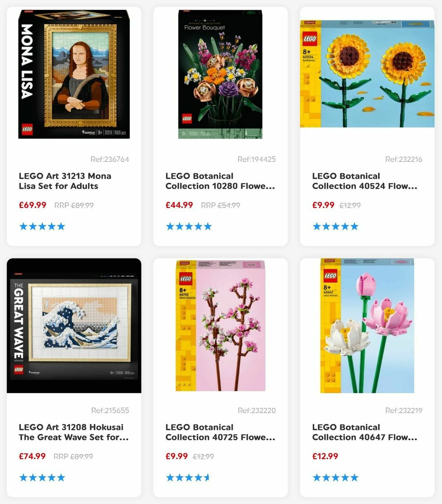The width and height of the screenshot is (442, 504).
Task: View star rating for Flower Bouquet 10280
Action: click(189, 226)
